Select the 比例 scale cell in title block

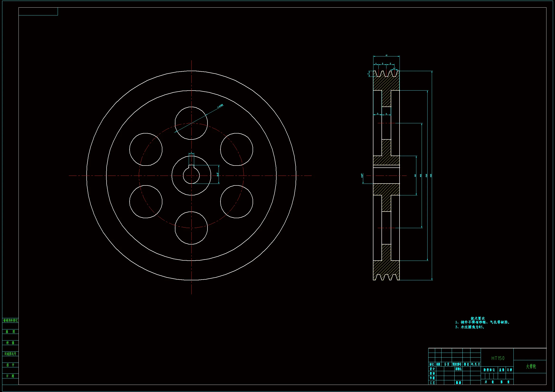click(510, 370)
